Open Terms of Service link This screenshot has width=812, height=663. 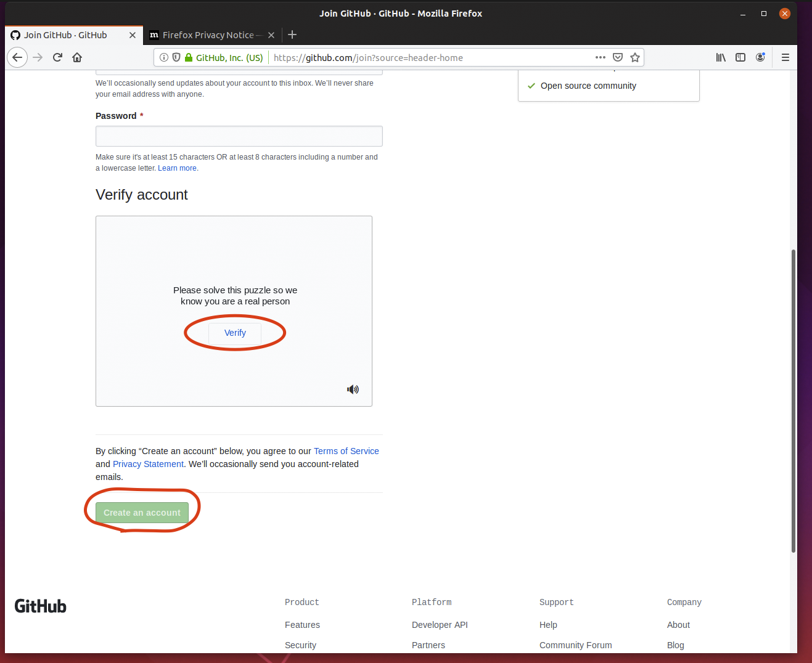(347, 451)
